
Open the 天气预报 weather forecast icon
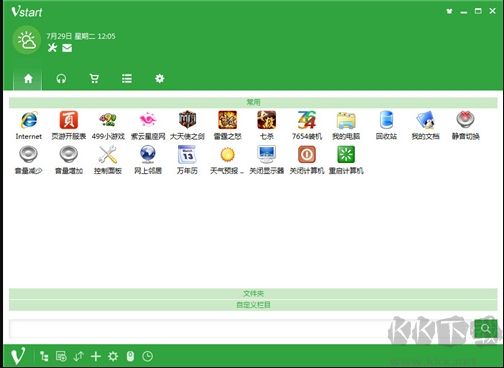point(227,154)
